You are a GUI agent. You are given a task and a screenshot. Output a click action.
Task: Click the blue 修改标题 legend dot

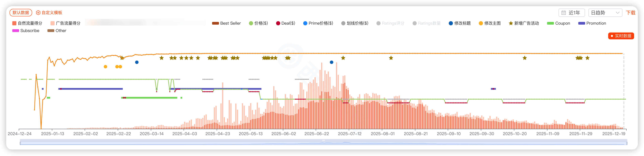point(451,23)
